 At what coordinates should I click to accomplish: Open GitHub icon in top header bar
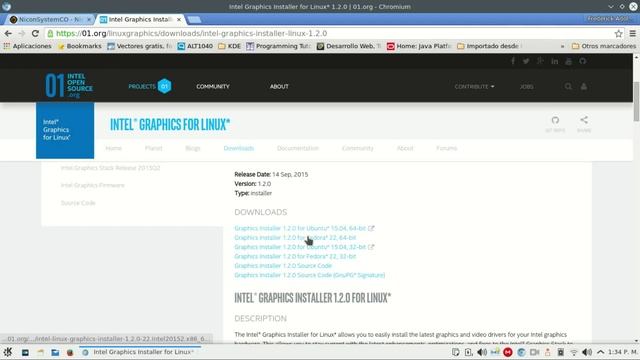click(582, 61)
